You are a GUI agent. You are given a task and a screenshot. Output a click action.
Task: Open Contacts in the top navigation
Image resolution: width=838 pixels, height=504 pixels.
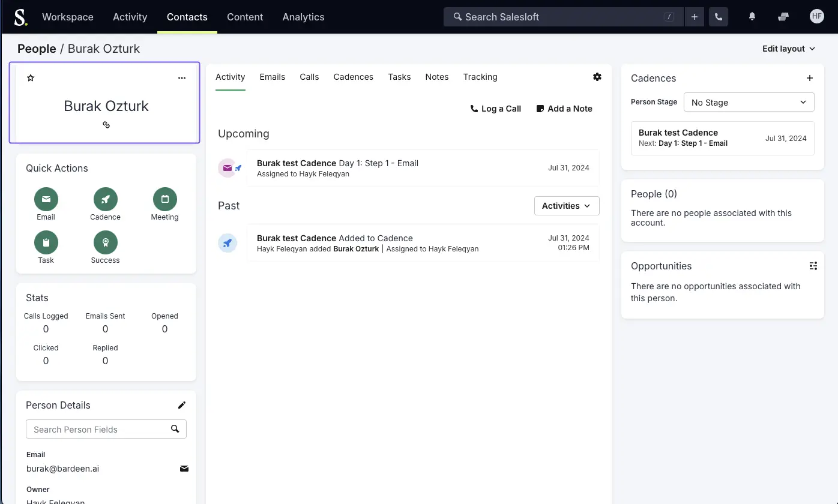(187, 17)
